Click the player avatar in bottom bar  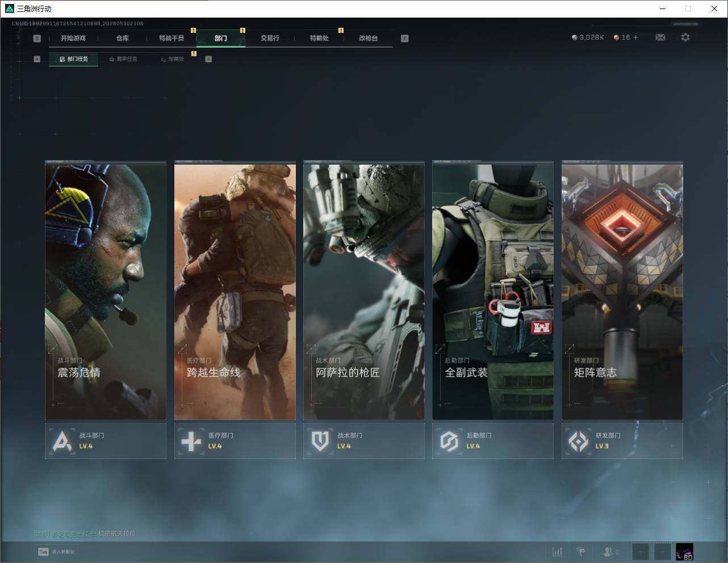(x=685, y=552)
